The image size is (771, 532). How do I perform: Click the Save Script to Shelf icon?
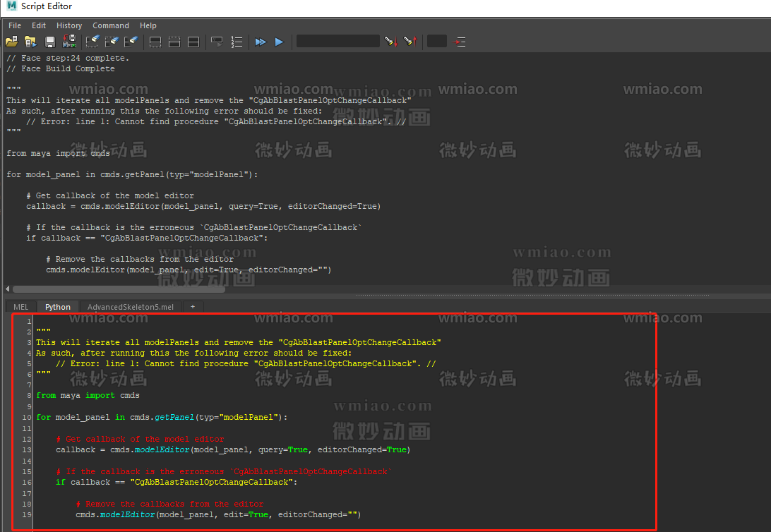pyautogui.click(x=69, y=42)
